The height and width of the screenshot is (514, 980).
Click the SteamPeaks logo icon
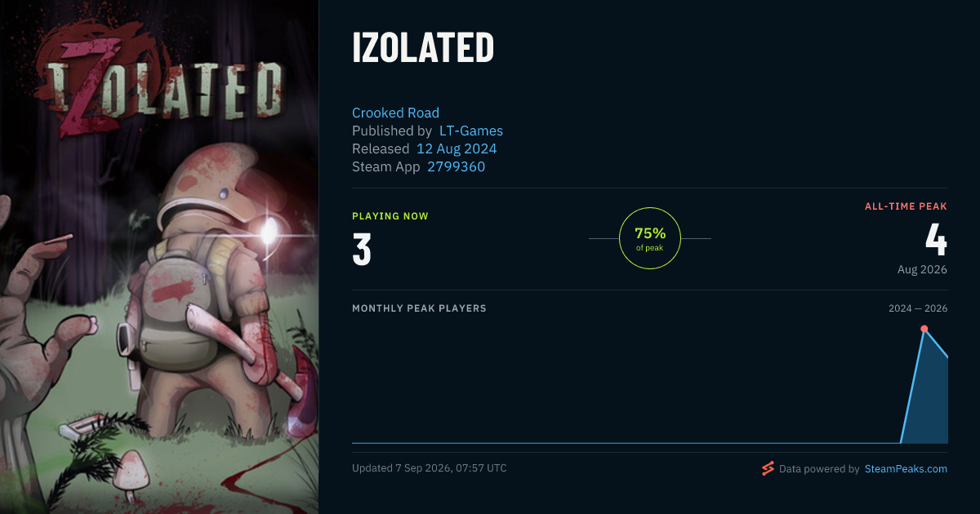[x=768, y=468]
